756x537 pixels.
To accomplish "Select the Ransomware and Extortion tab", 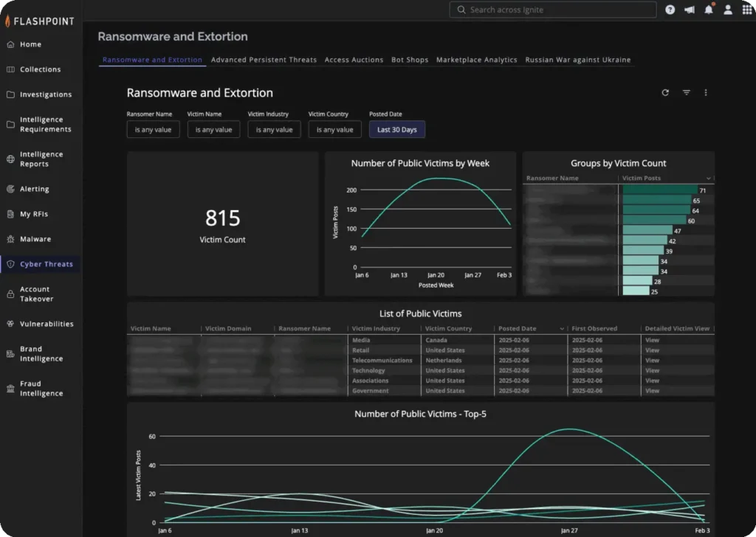I will click(152, 60).
